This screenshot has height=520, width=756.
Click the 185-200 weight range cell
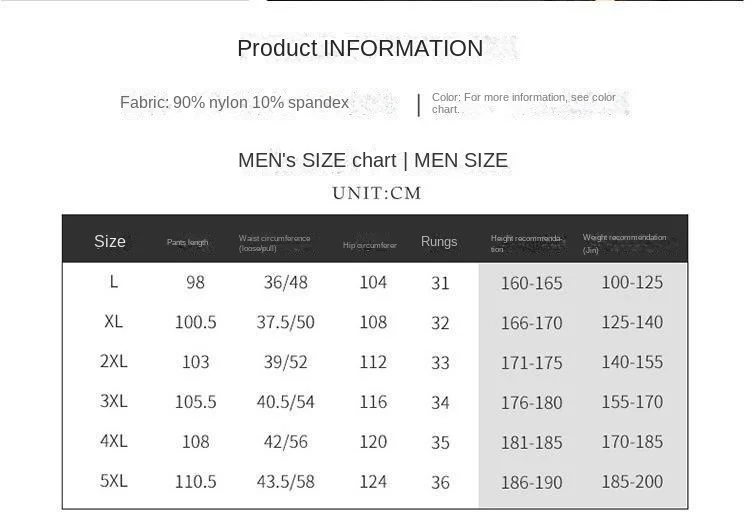pos(632,481)
